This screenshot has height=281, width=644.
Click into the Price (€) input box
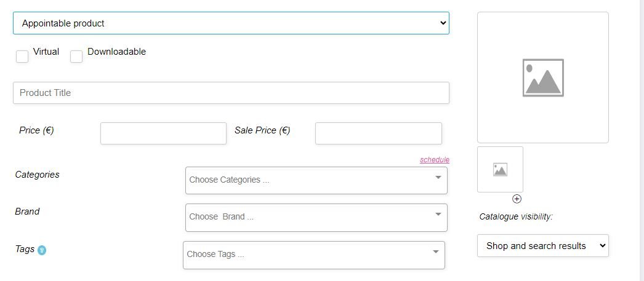pos(164,133)
